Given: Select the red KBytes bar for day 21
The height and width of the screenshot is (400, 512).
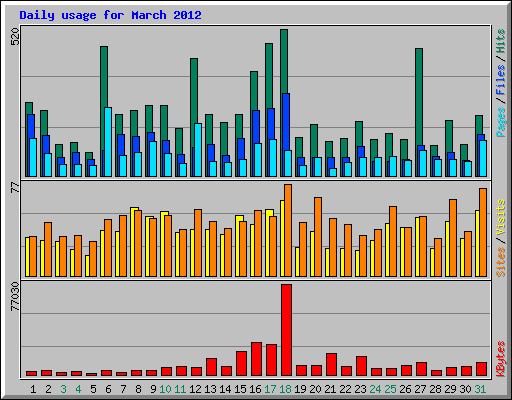Looking at the screenshot, I should 331,364.
